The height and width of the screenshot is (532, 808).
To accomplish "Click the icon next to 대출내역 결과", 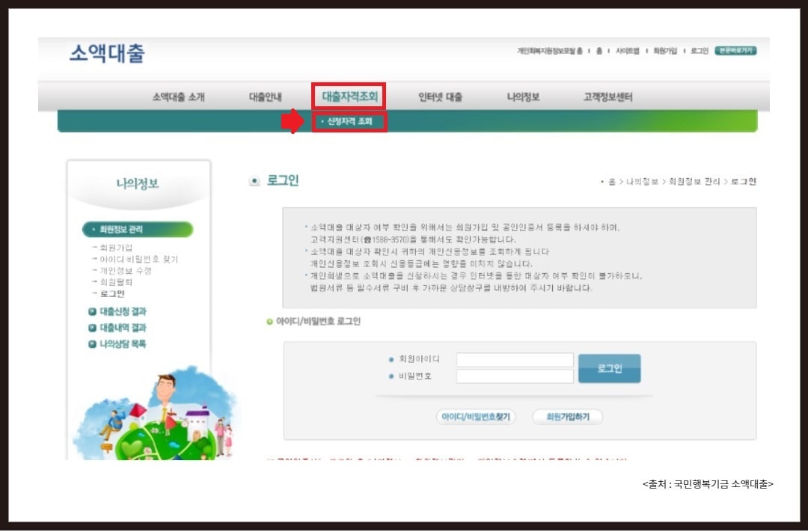I will coord(92,328).
